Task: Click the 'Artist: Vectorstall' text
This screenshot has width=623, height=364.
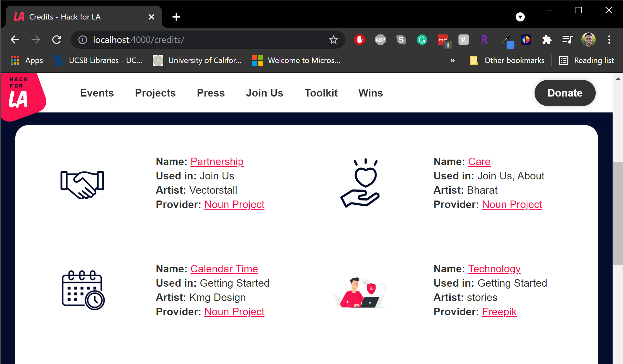Action: tap(196, 190)
